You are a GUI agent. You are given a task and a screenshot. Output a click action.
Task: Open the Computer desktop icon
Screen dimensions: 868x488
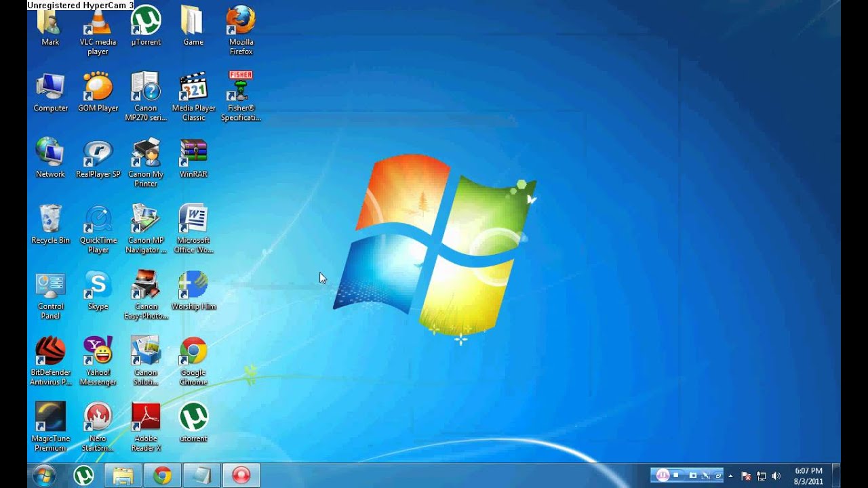(51, 92)
